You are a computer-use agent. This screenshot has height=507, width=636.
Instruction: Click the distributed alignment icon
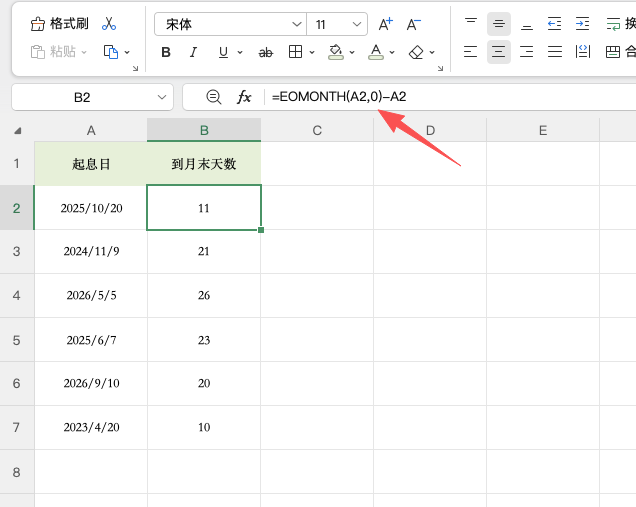point(582,52)
